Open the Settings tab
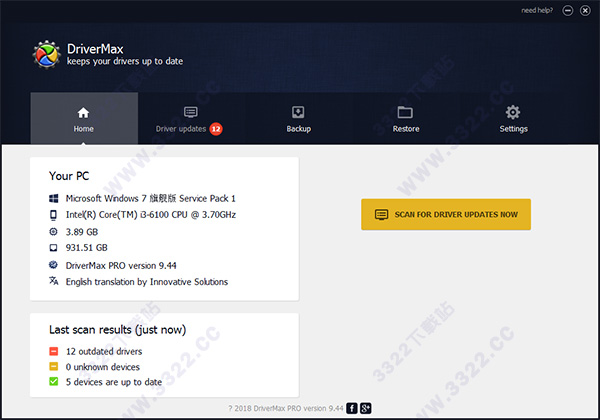This screenshot has height=420, width=600. click(x=513, y=118)
